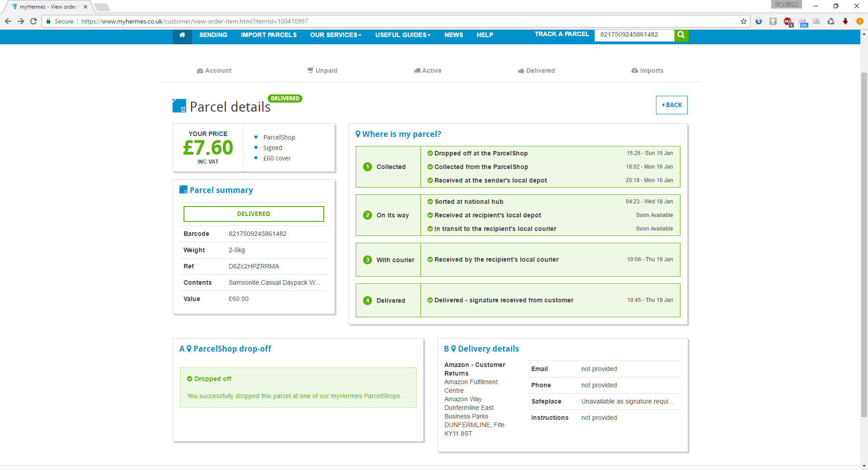The image size is (868, 470).
Task: Click the page vertical scrollbar
Action: (x=864, y=244)
